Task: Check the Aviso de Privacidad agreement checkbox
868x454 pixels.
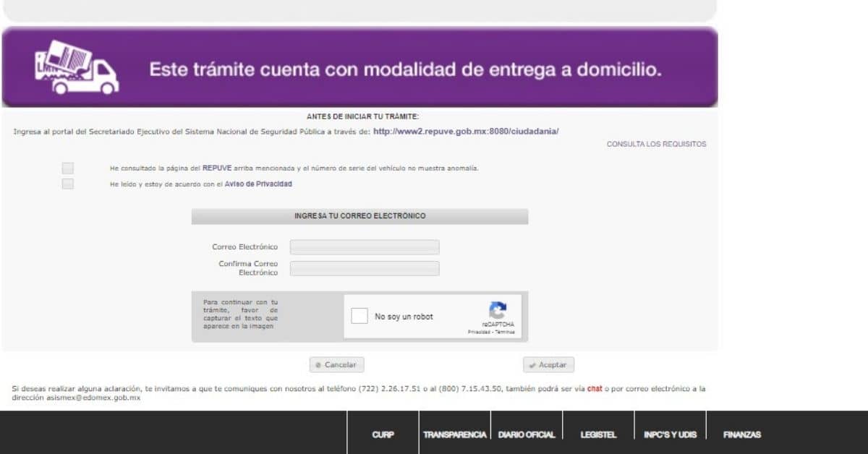Action: [67, 184]
